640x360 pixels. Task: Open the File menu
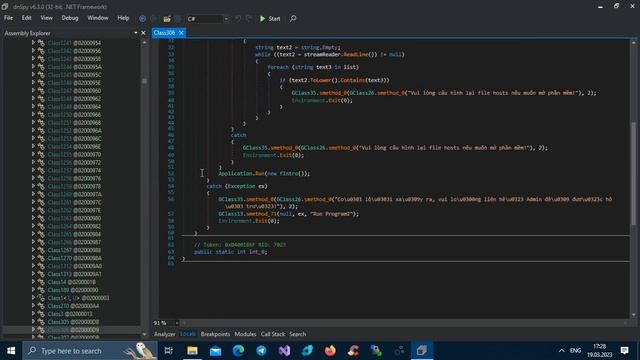tap(8, 18)
